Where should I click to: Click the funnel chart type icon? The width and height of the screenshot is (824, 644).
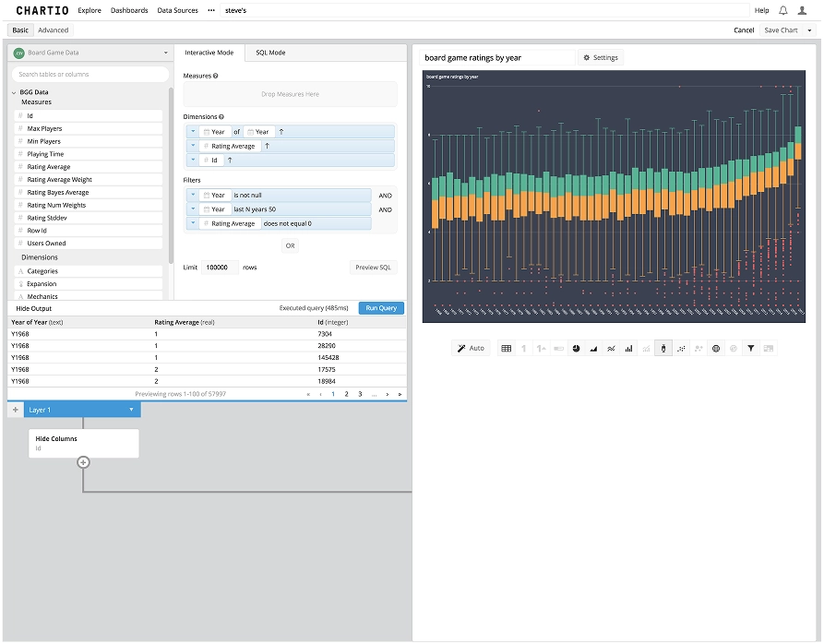click(751, 348)
